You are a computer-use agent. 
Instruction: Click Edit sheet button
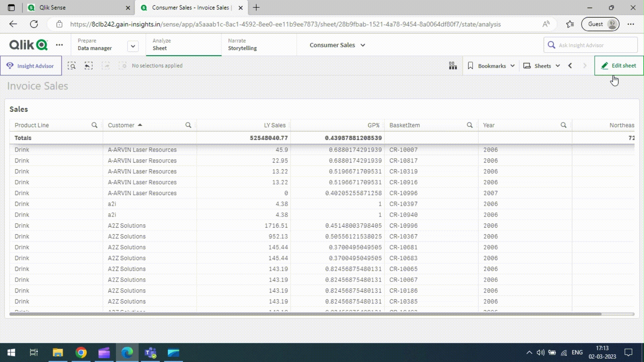point(619,66)
